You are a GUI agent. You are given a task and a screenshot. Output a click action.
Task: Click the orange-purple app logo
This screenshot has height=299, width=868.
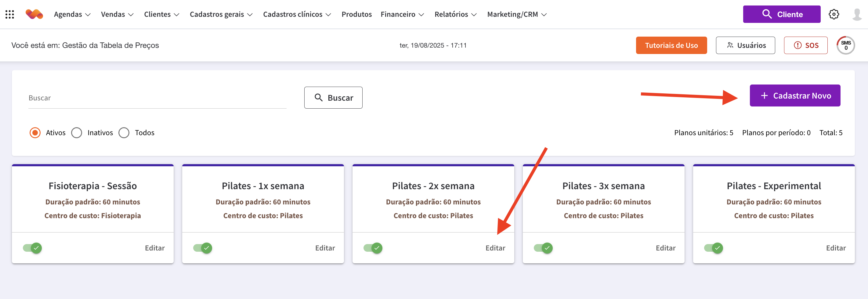pos(34,14)
